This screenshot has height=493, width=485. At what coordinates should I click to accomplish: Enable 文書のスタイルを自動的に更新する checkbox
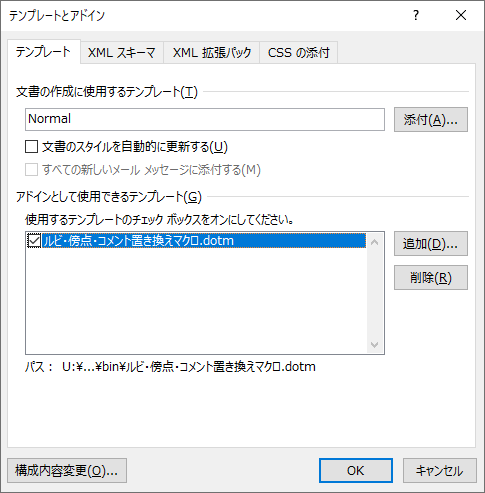click(x=32, y=147)
